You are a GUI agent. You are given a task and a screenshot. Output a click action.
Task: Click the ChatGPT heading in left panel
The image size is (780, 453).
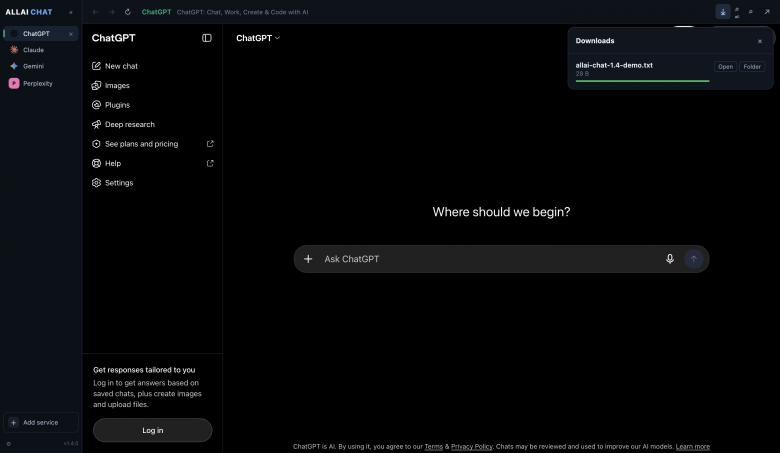[x=113, y=38]
